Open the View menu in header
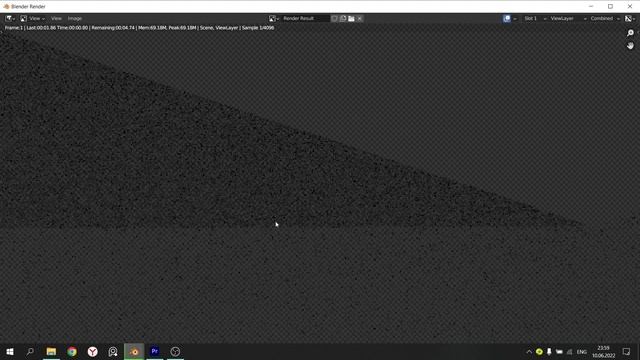The height and width of the screenshot is (360, 640). click(56, 18)
